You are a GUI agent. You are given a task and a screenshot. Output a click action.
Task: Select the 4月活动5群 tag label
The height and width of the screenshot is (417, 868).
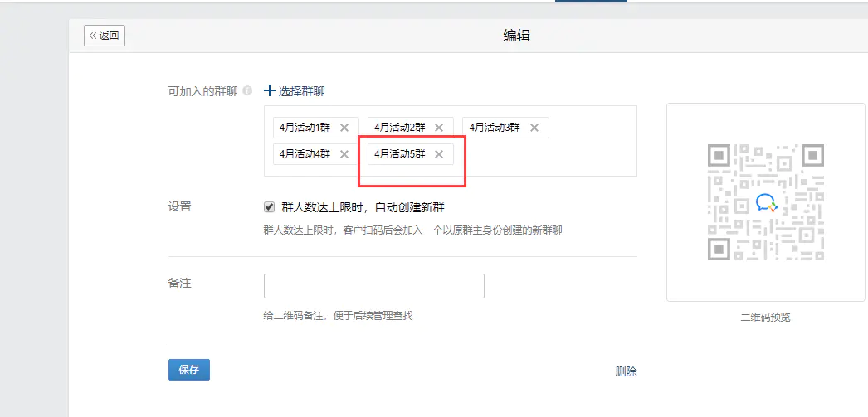click(x=399, y=154)
